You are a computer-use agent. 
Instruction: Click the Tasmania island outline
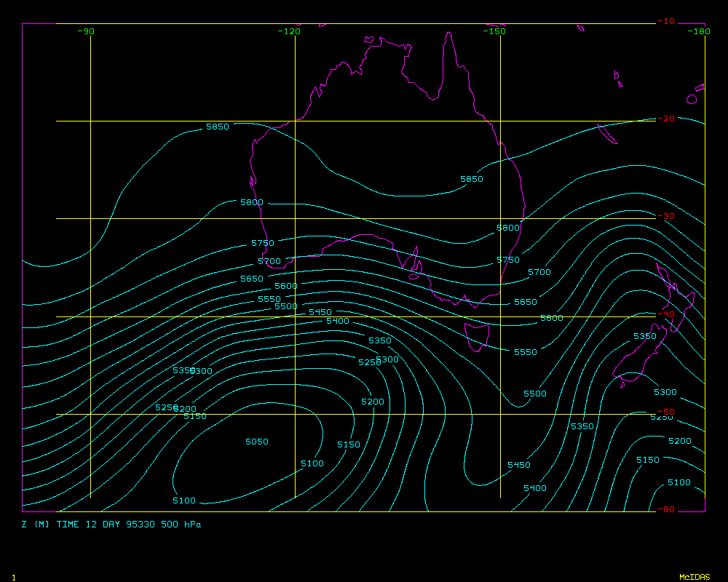click(x=477, y=337)
